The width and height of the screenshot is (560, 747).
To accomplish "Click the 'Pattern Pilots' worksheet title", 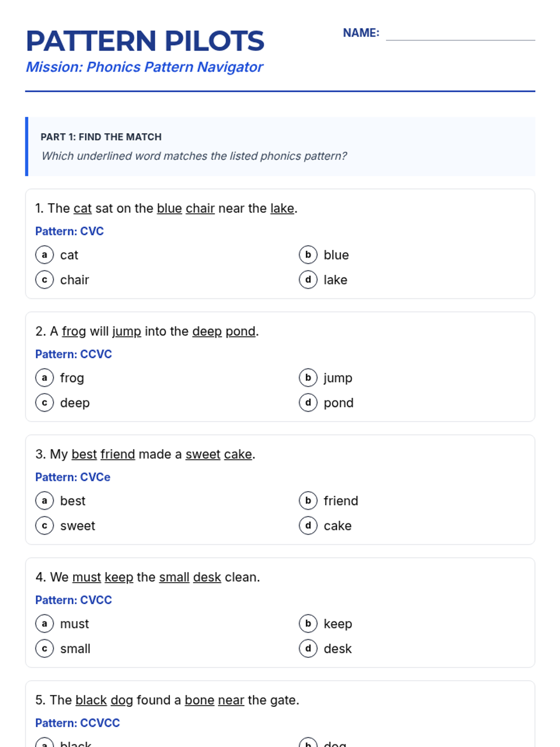I will (145, 41).
